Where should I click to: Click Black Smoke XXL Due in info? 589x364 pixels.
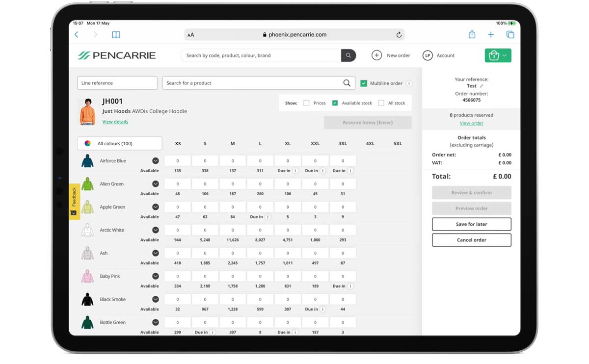click(x=322, y=309)
